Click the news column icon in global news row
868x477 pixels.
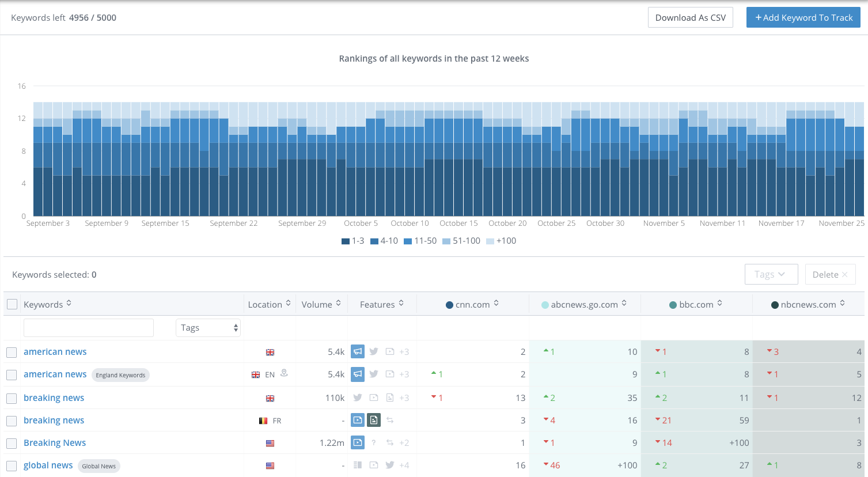coord(357,465)
